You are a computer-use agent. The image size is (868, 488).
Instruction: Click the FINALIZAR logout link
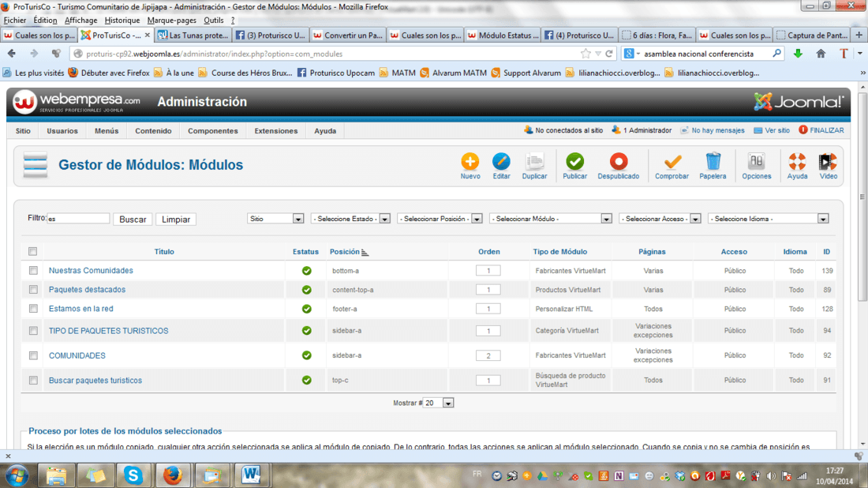[x=821, y=130]
